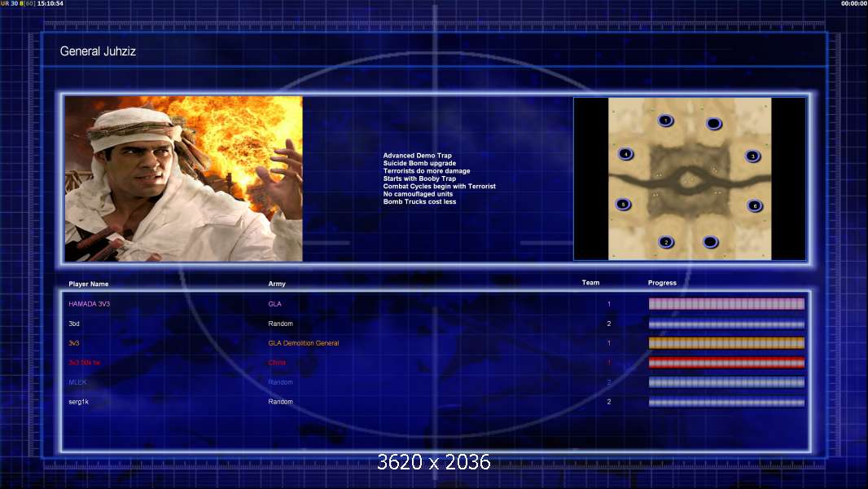
Task: Pick start position 3 on the map
Action: click(752, 156)
